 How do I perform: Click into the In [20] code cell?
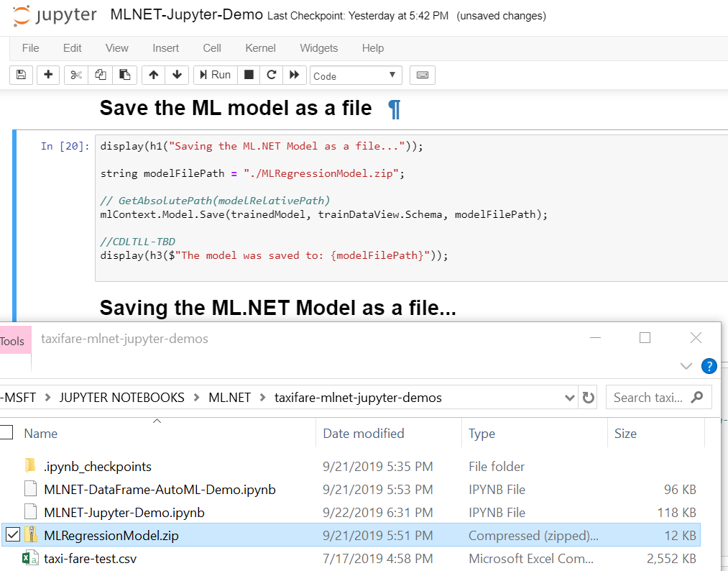411,208
